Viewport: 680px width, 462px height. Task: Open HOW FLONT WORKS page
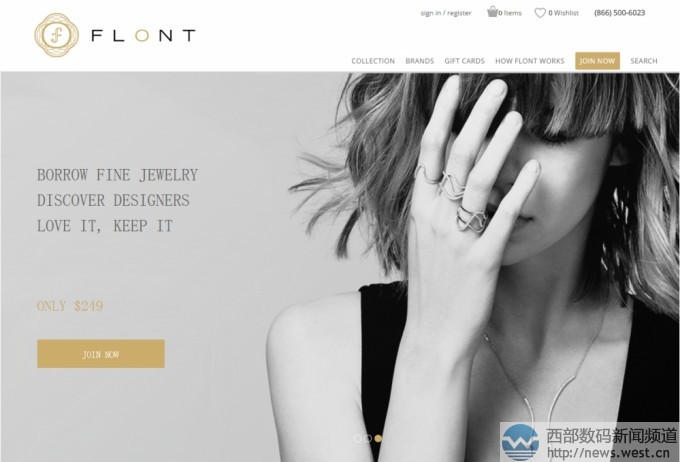530,61
